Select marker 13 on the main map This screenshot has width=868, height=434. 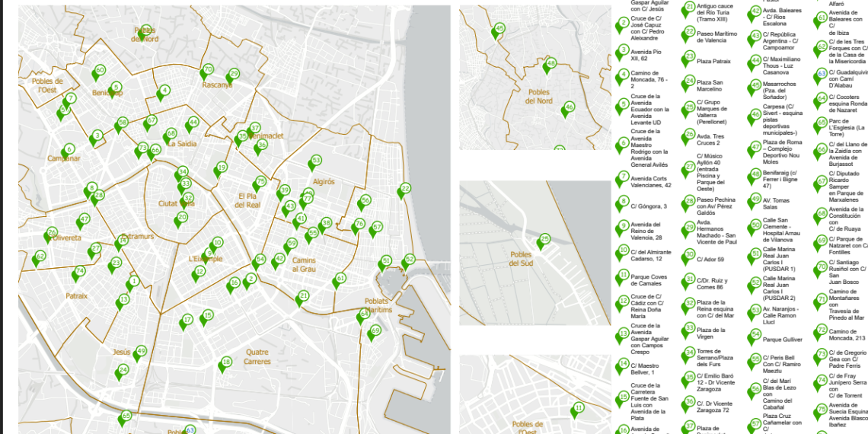click(x=123, y=302)
